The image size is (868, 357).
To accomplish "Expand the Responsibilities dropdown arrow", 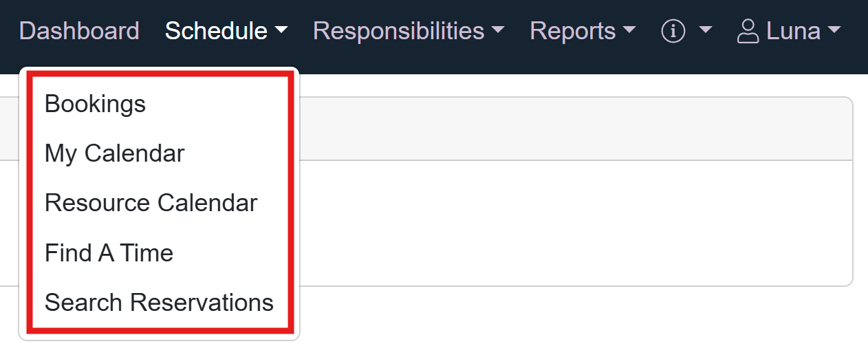I will pos(498,31).
